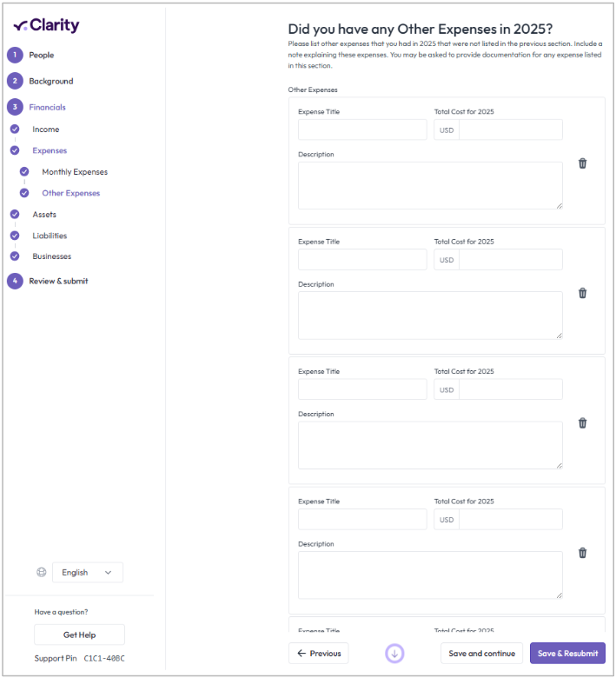Viewport: 616px width, 678px height.
Task: Remove the third expense using trash icon
Action: click(582, 423)
